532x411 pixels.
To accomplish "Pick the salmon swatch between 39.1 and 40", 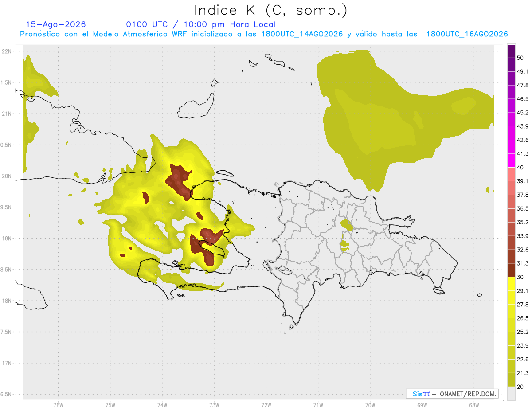I will coord(511,174).
